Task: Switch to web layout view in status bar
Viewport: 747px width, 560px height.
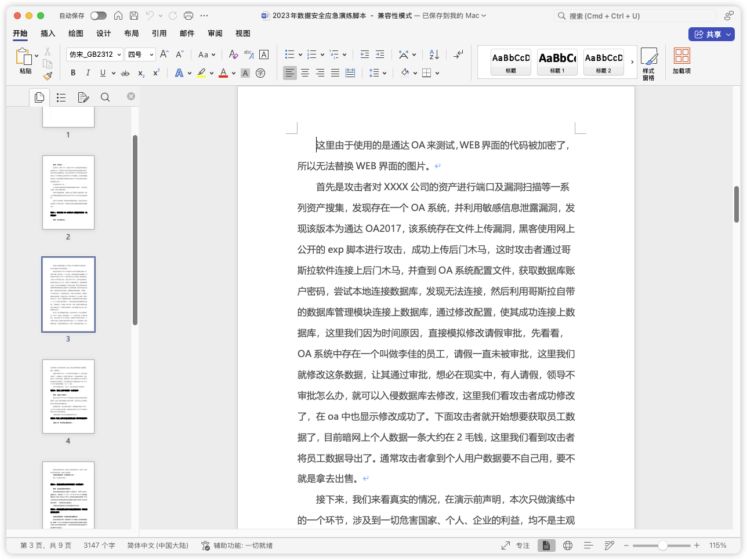Action: coord(567,545)
